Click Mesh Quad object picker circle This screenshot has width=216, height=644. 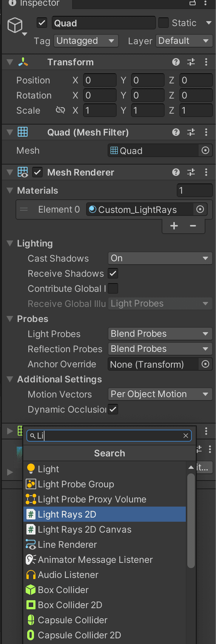click(x=205, y=151)
